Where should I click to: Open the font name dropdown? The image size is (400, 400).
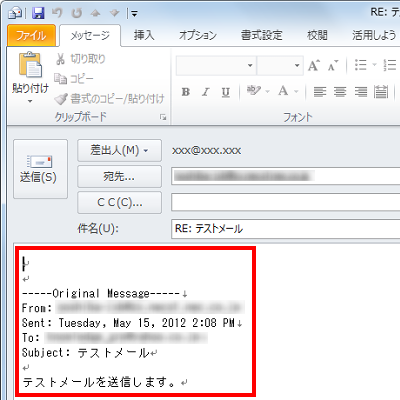250,65
